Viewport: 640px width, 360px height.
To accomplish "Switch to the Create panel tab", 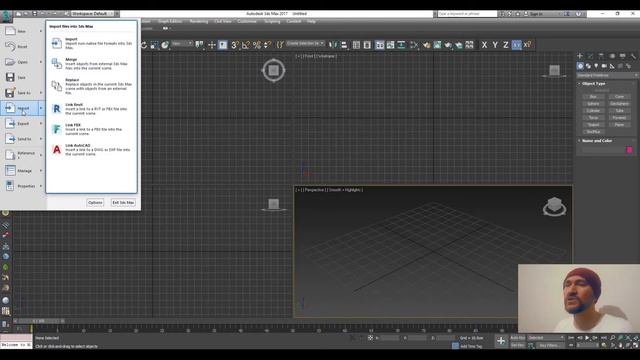I will (580, 56).
